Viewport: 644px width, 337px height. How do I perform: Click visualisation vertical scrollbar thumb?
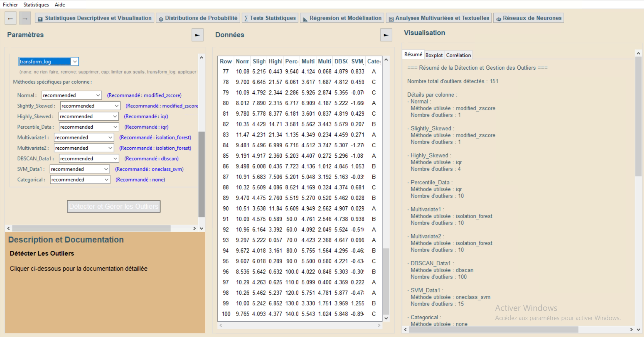point(638,116)
